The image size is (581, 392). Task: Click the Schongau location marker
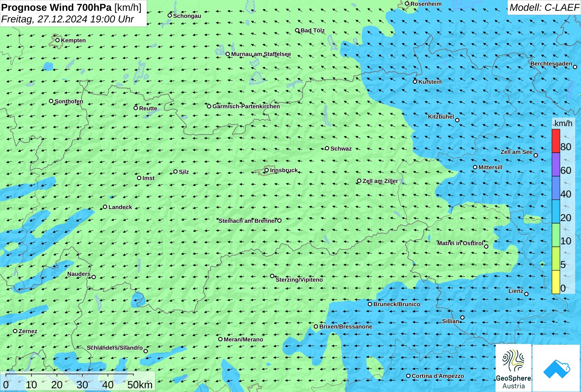[170, 15]
